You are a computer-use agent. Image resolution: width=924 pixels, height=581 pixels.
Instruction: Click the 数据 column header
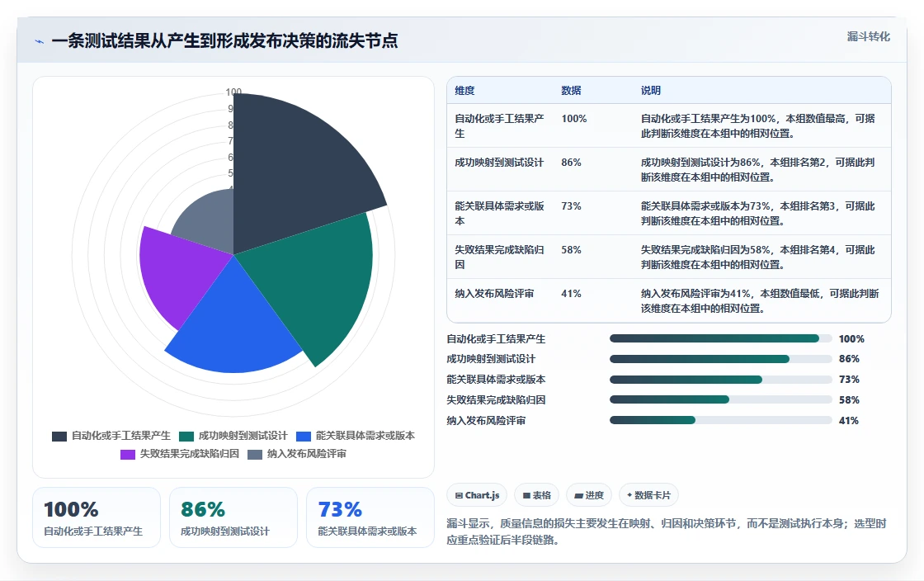[x=571, y=91]
